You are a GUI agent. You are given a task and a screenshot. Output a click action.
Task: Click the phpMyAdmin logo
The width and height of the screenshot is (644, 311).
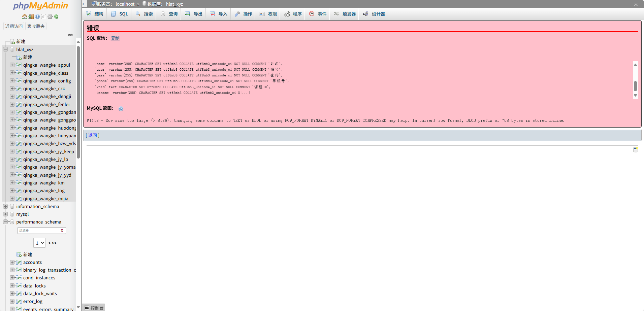tap(40, 6)
